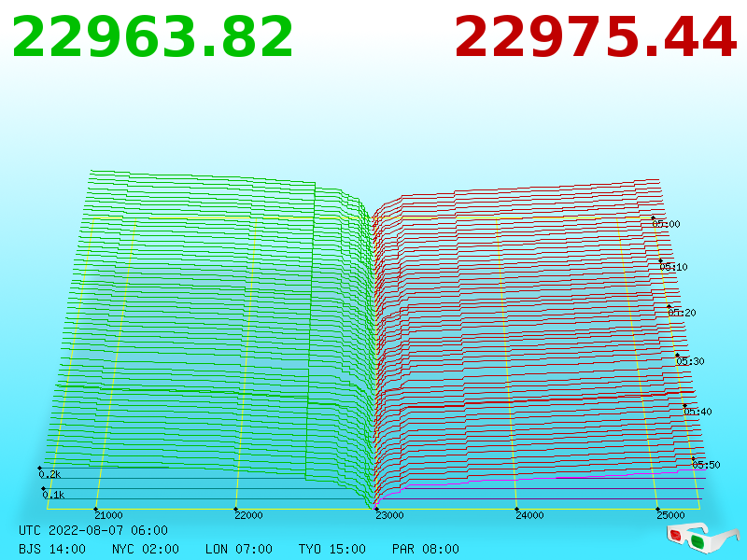This screenshot has height=560, width=747.
Task: Click the BJS 14:00 clock
Action: [52, 549]
